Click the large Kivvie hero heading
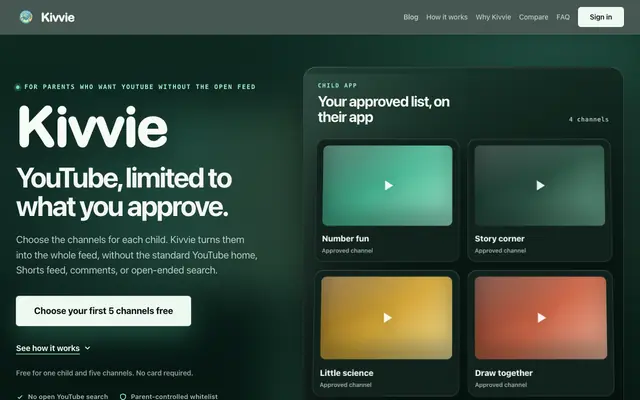 click(x=92, y=127)
